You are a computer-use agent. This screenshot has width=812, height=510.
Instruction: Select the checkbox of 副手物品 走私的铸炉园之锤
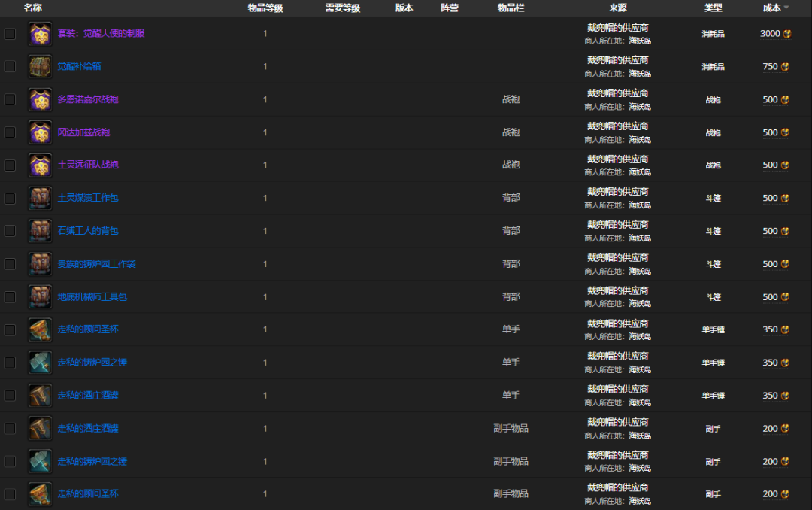pyautogui.click(x=10, y=461)
